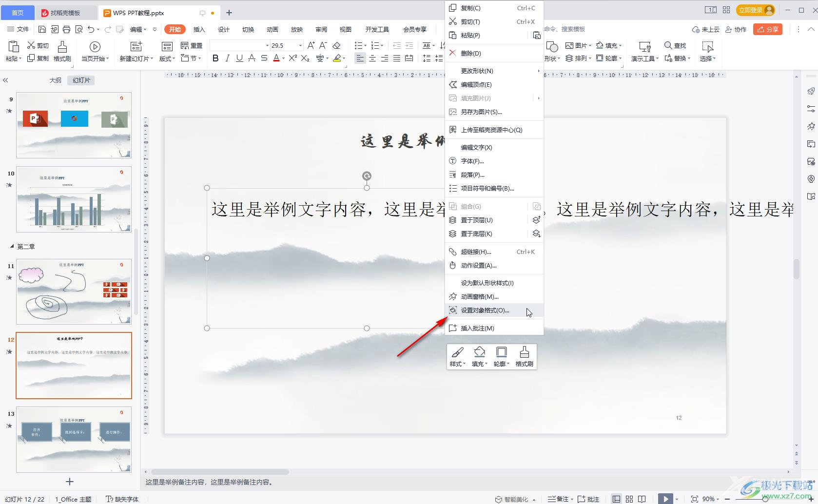Collapse the 第二章 section in slide panel
Image resolution: width=818 pixels, height=504 pixels.
12,247
